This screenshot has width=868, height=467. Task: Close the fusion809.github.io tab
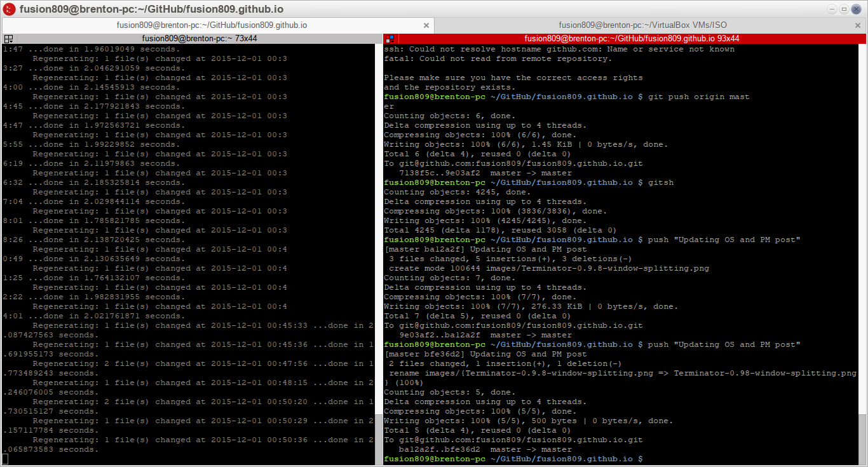tap(426, 25)
